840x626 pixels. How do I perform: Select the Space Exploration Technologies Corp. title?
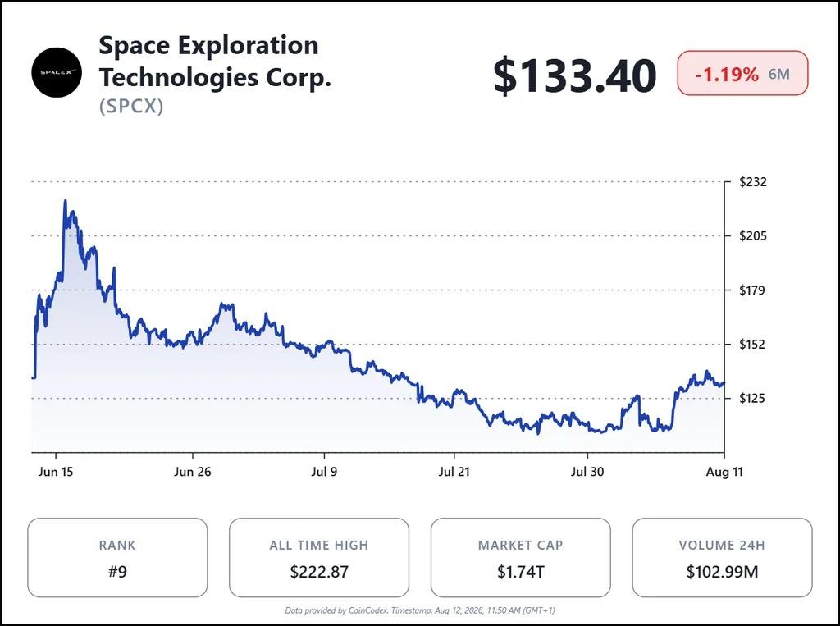[215, 61]
